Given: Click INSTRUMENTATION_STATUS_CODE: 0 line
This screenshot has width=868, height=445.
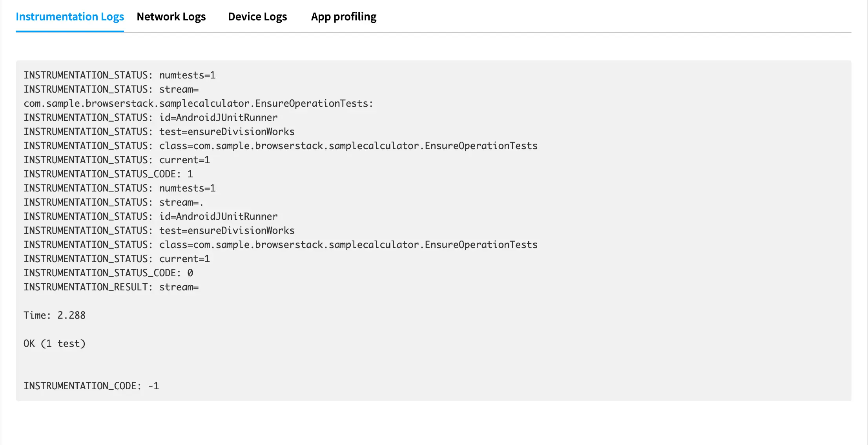Looking at the screenshot, I should click(x=108, y=273).
